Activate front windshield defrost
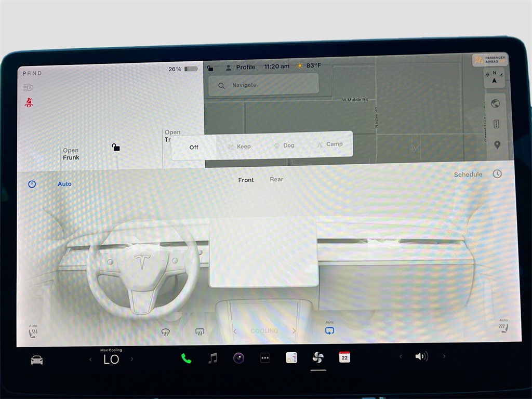 pos(165,332)
